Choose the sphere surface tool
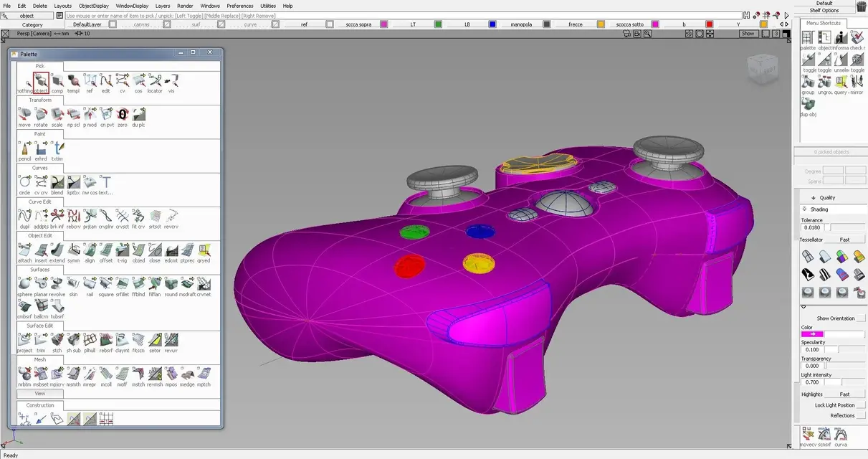This screenshot has width=868, height=459. click(x=24, y=284)
